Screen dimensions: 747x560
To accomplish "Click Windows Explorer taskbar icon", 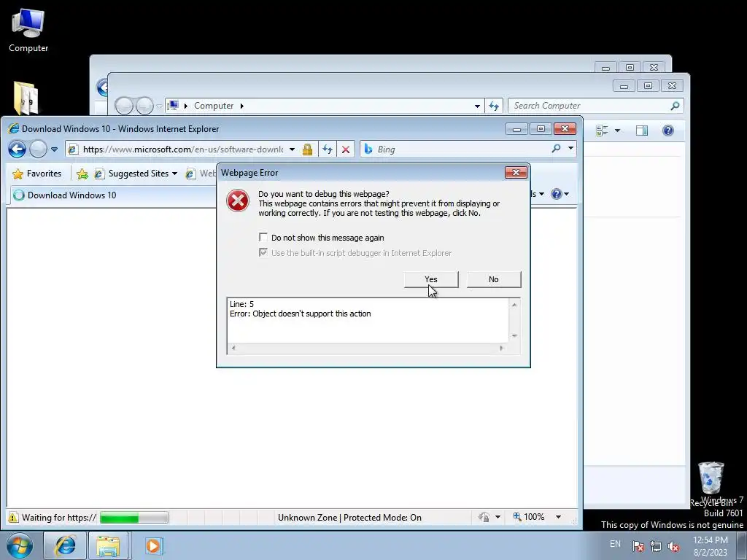I will point(108,545).
